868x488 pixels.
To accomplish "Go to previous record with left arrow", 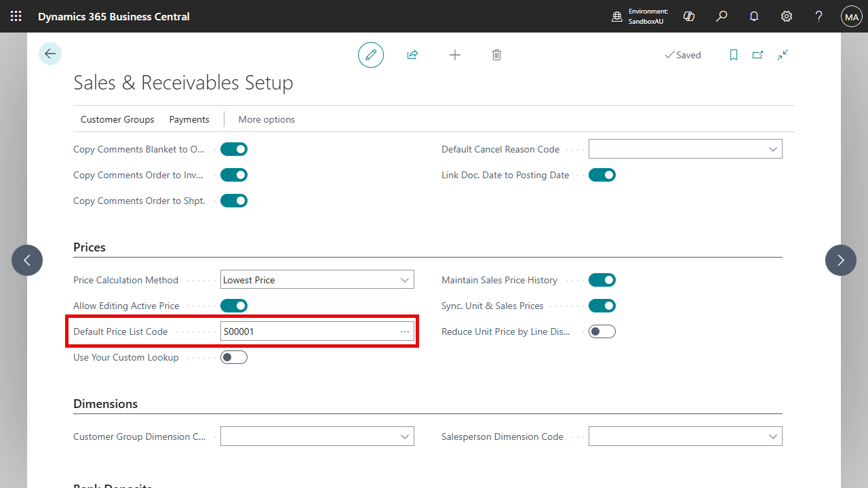I will click(x=27, y=260).
